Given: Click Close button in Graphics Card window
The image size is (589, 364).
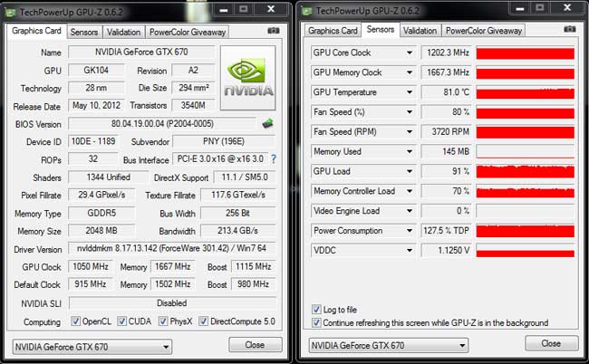Looking at the screenshot, I should click(x=255, y=344).
